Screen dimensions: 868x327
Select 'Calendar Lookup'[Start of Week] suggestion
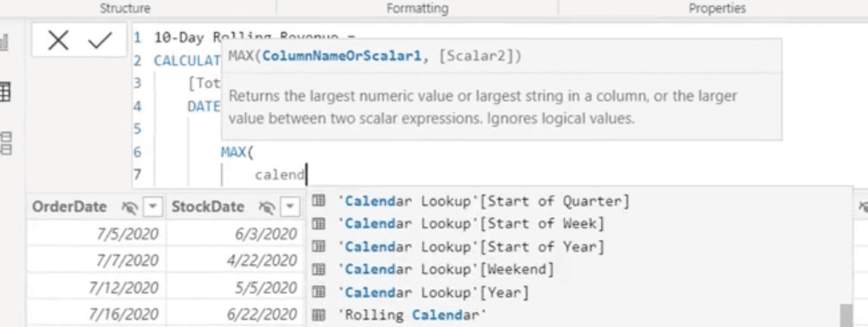[471, 223]
